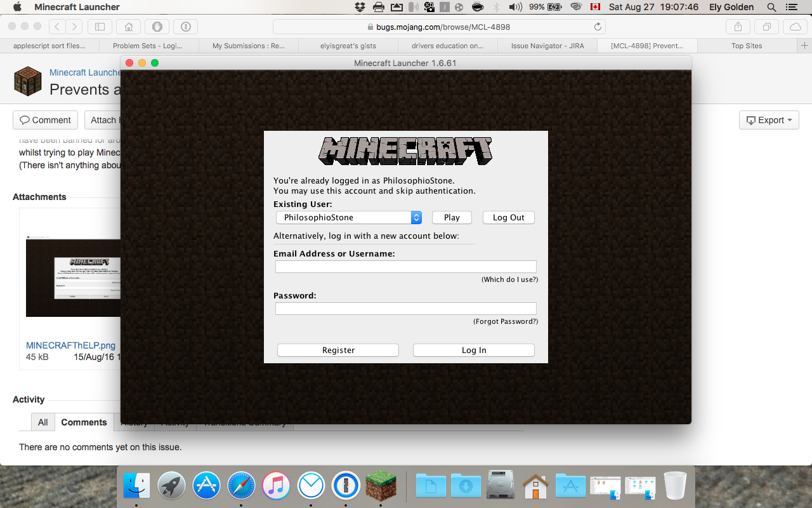This screenshot has width=812, height=508.
Task: Click Safari's back arrow
Action: click(57, 27)
